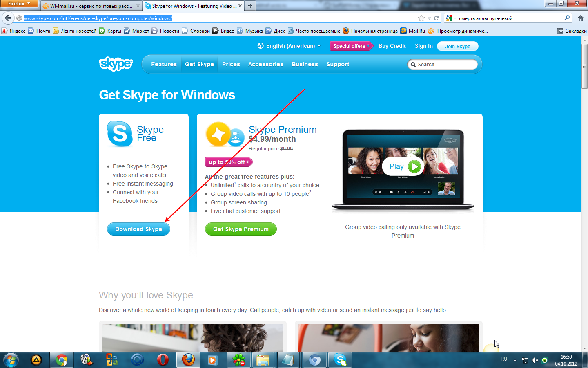Click the Join Skype button
This screenshot has width=588, height=368.
pos(458,46)
